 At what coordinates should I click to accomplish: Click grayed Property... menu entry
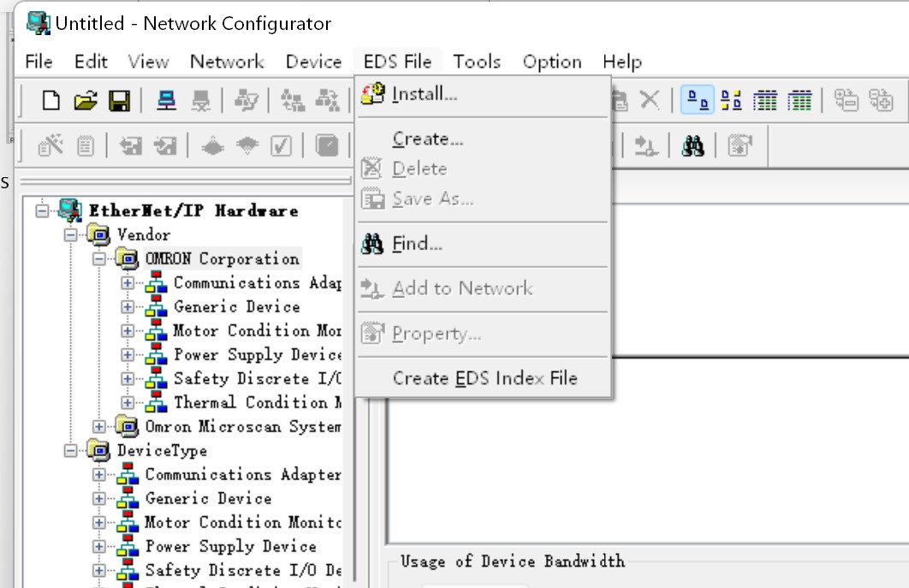click(484, 334)
